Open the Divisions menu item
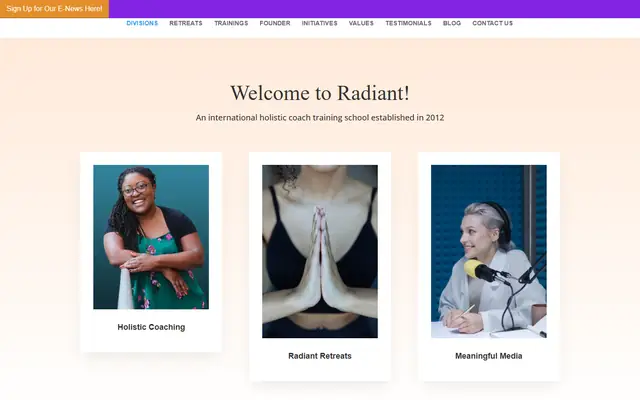This screenshot has width=640, height=400. point(142,23)
